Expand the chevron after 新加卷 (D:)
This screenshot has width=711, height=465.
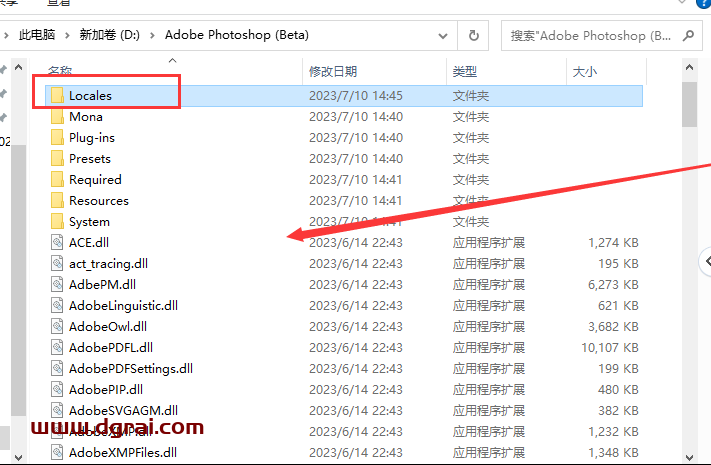(152, 35)
